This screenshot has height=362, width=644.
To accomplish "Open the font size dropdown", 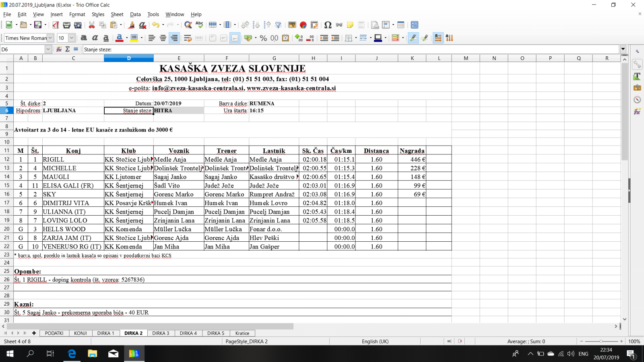I will coord(72,38).
